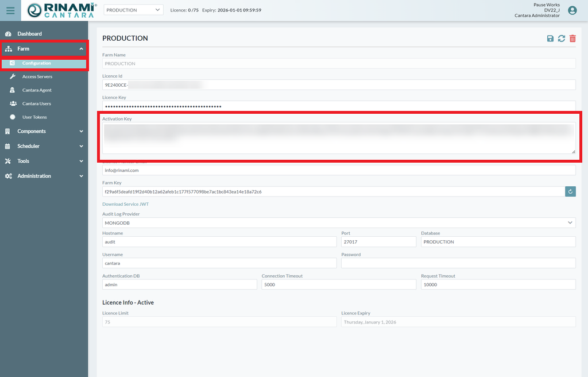The height and width of the screenshot is (377, 588).
Task: Open Dashboard from the sidebar
Action: pyautogui.click(x=29, y=34)
